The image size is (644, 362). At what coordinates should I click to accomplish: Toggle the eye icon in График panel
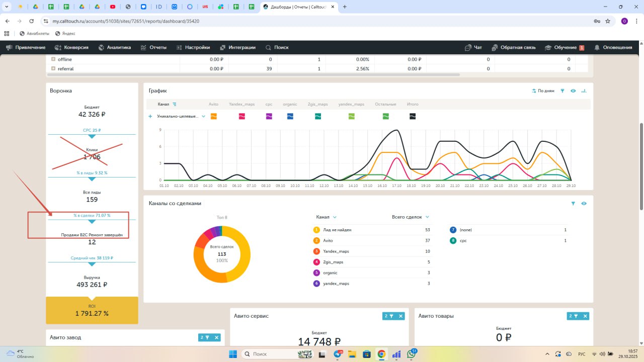pos(573,91)
